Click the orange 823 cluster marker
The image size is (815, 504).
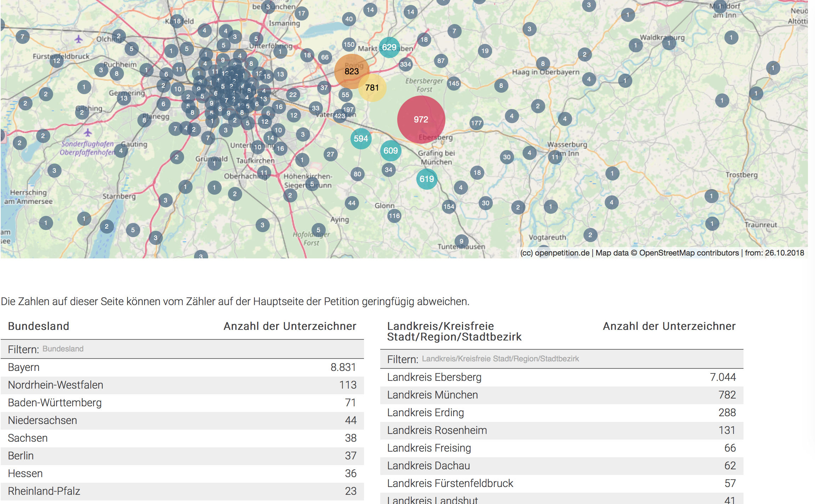point(352,71)
